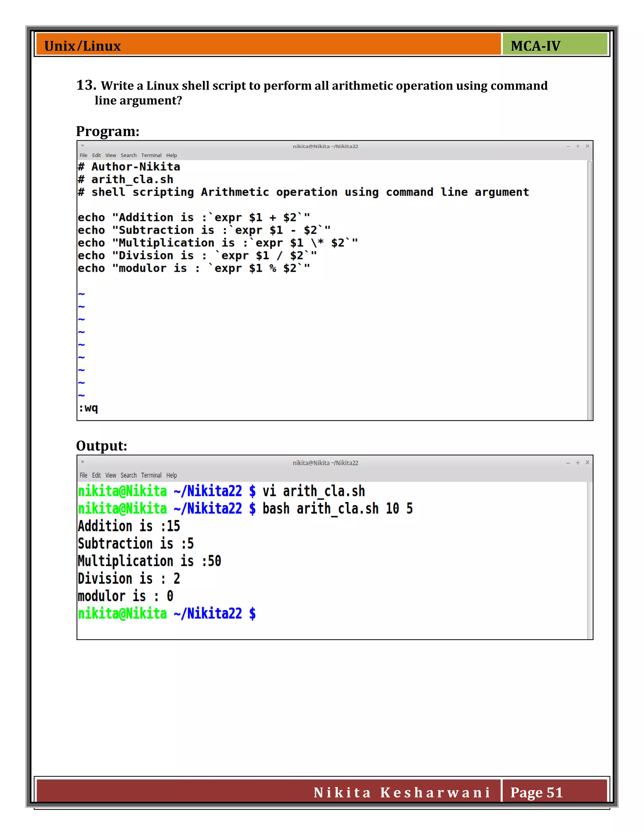Open View menu in Output terminal window
Image resolution: width=644 pixels, height=833 pixels.
[x=111, y=475]
